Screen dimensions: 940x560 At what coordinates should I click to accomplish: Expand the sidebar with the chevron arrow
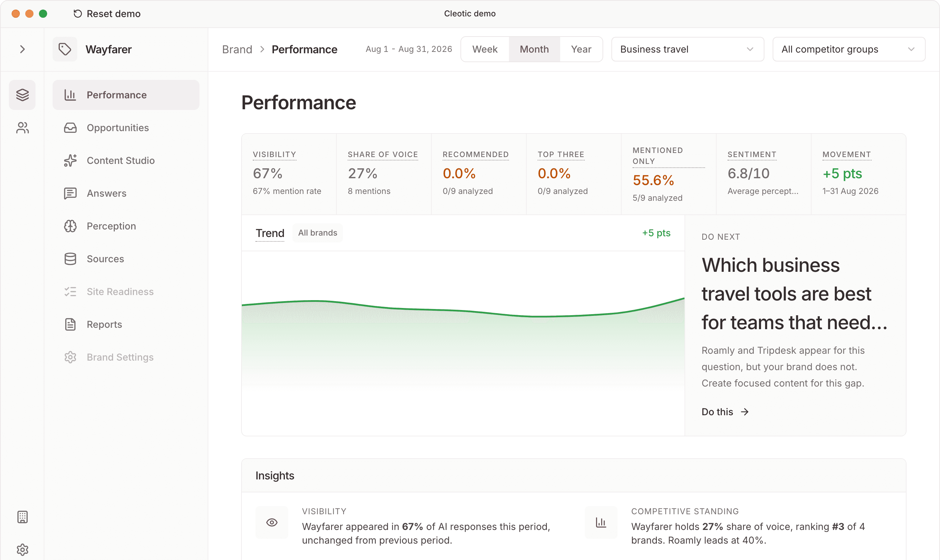[22, 50]
